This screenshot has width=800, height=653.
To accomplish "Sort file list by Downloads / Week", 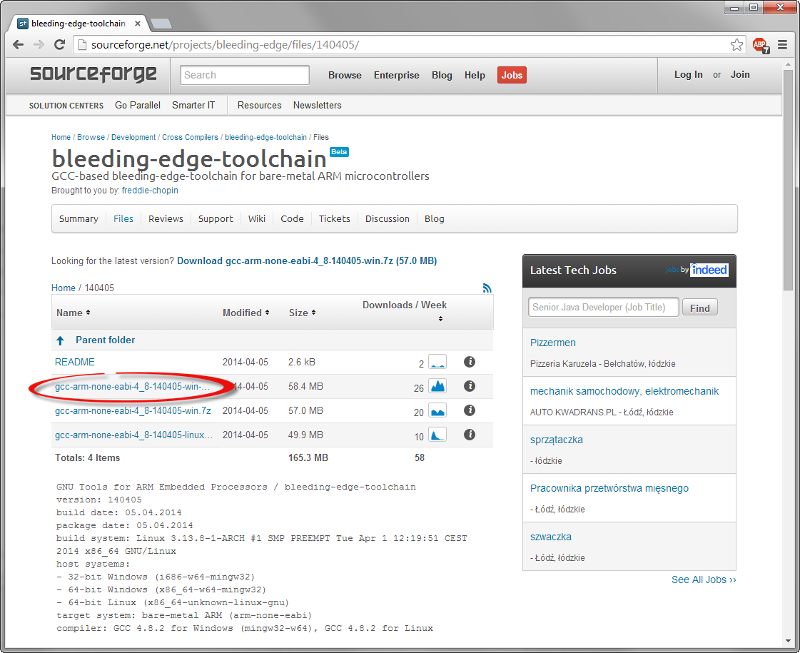I will [405, 311].
